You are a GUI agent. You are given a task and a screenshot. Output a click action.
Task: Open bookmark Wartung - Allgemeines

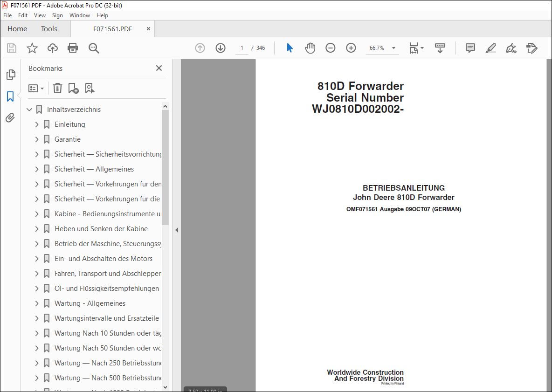[x=90, y=303]
